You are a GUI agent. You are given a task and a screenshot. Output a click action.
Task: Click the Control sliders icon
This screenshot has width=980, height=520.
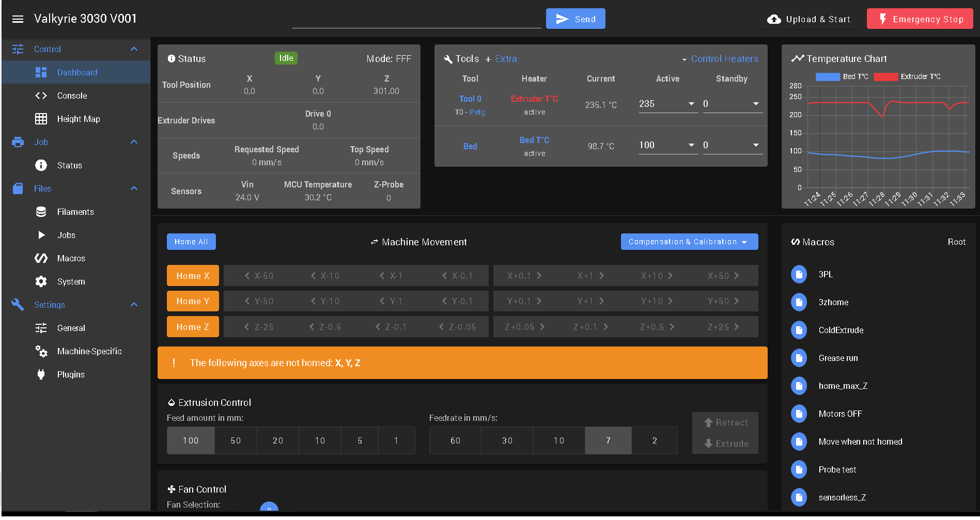pyautogui.click(x=18, y=49)
